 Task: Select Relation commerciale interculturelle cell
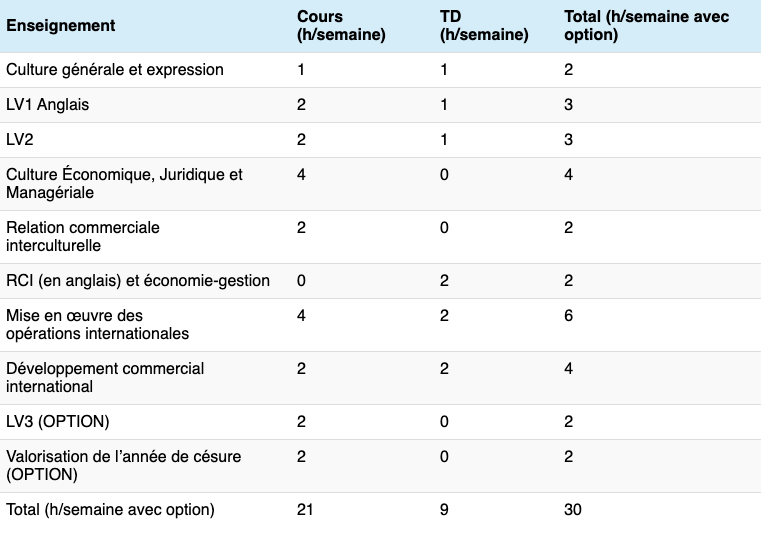tap(83, 236)
